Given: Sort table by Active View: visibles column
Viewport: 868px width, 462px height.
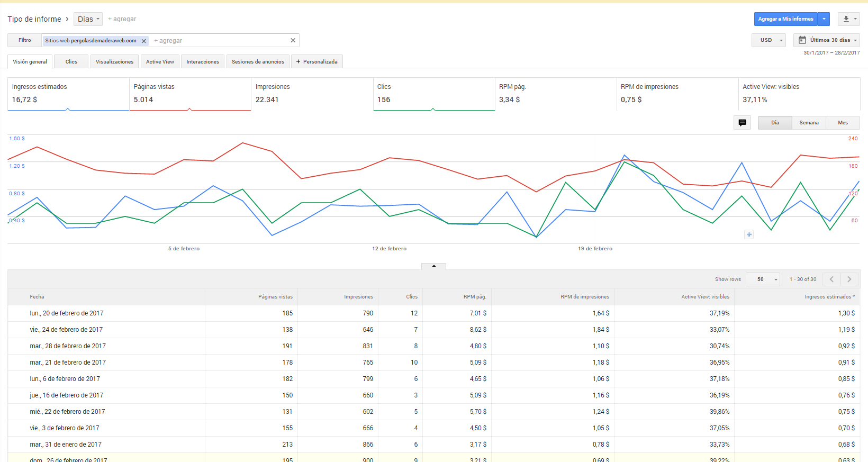Looking at the screenshot, I should (705, 297).
